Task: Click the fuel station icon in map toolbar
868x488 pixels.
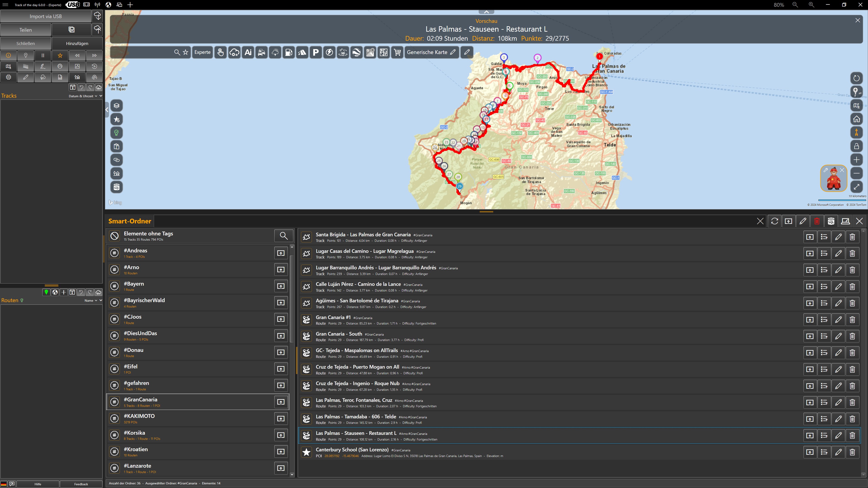Action: 289,52
